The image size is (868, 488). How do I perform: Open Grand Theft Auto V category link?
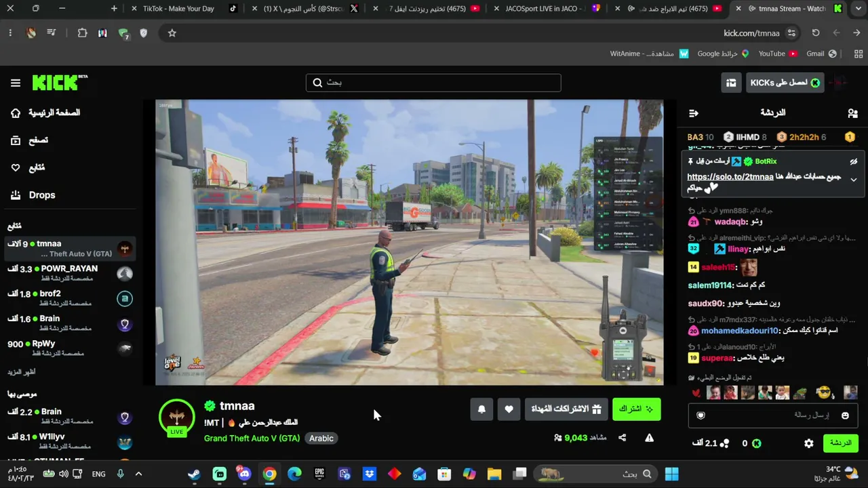252,439
